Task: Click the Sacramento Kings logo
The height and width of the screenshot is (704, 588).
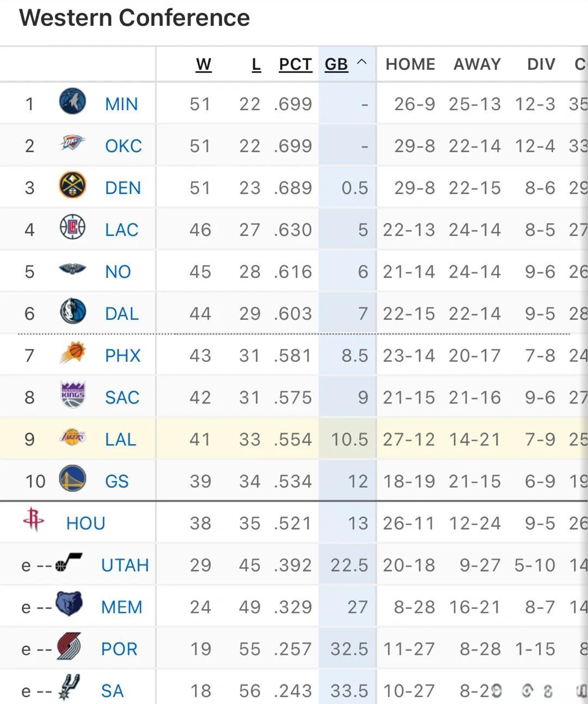Action: coord(72,395)
